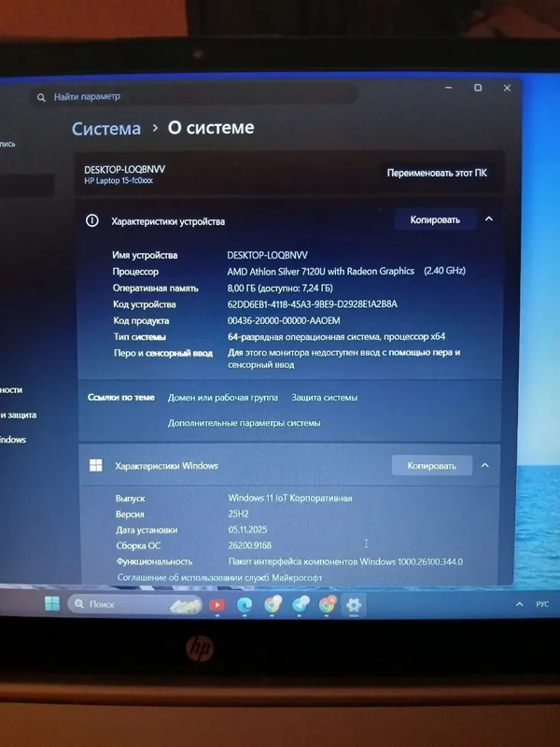
Task: Collapse the Характеристики устройства section
Action: [x=488, y=219]
